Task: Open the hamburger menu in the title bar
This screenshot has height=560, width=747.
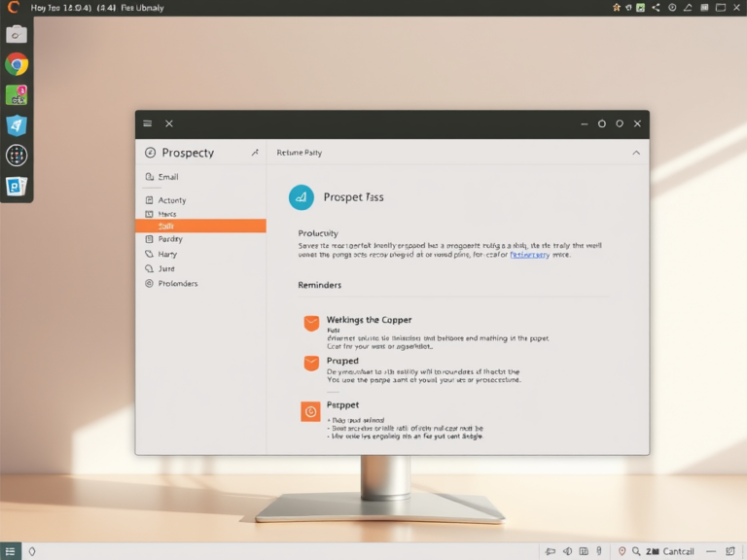Action: (x=148, y=124)
